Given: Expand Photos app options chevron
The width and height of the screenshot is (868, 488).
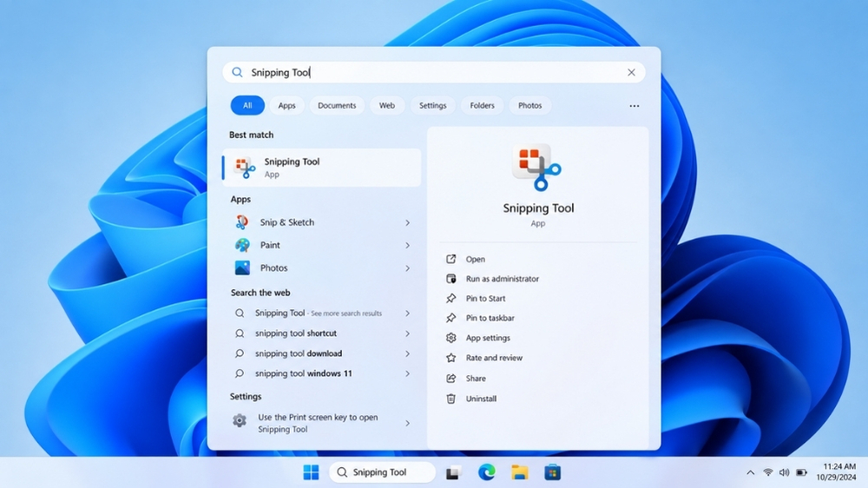Looking at the screenshot, I should (x=407, y=268).
